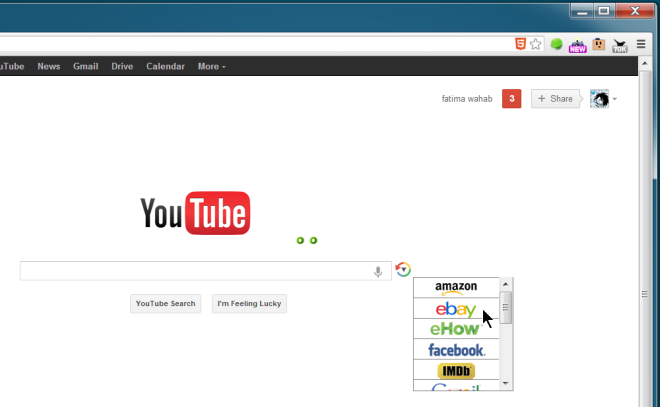Viewport: 660px width, 407px height.
Task: Click the HTML5 shield icon in address bar
Action: tap(520, 44)
